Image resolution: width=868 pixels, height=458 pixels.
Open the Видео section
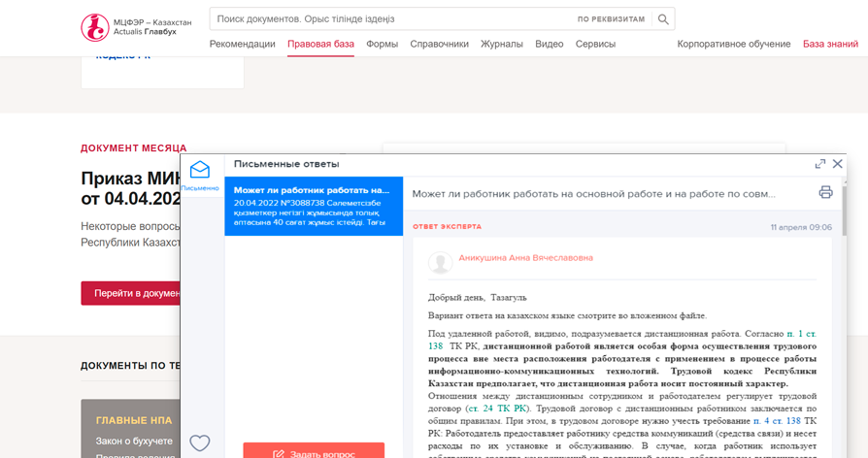550,45
